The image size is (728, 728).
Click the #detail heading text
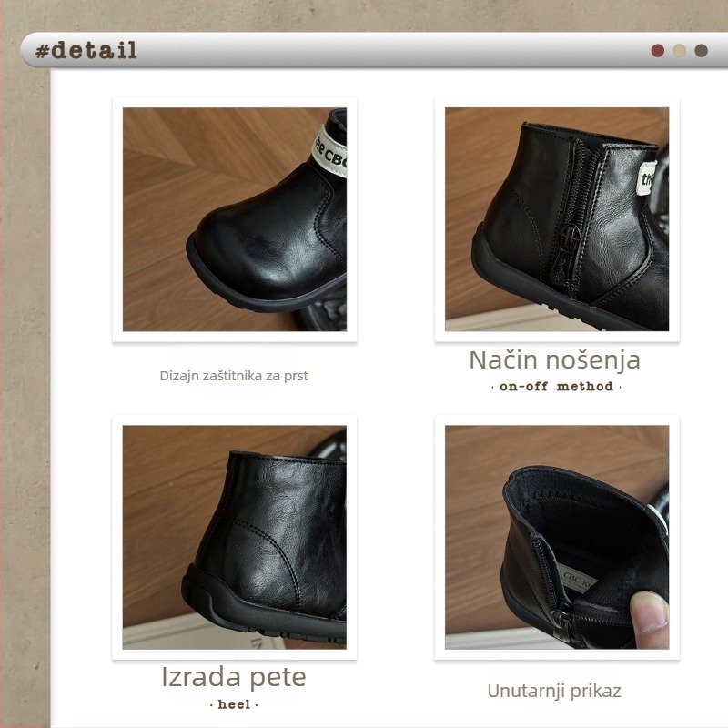click(86, 50)
